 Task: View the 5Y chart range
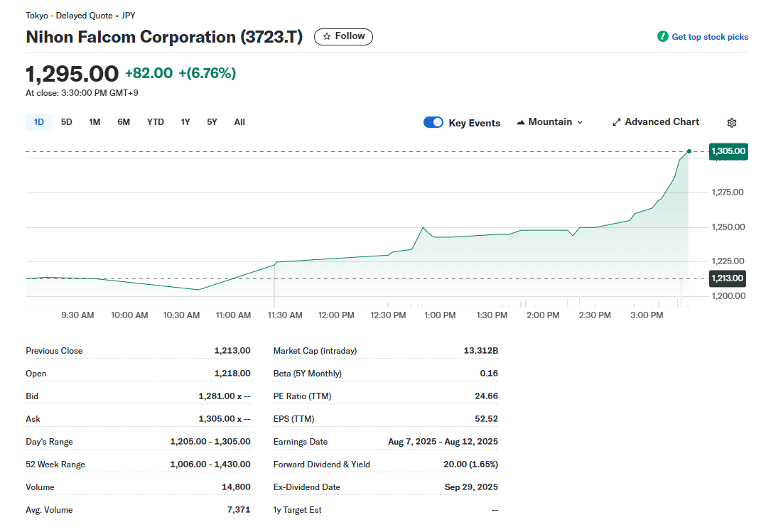pyautogui.click(x=212, y=122)
